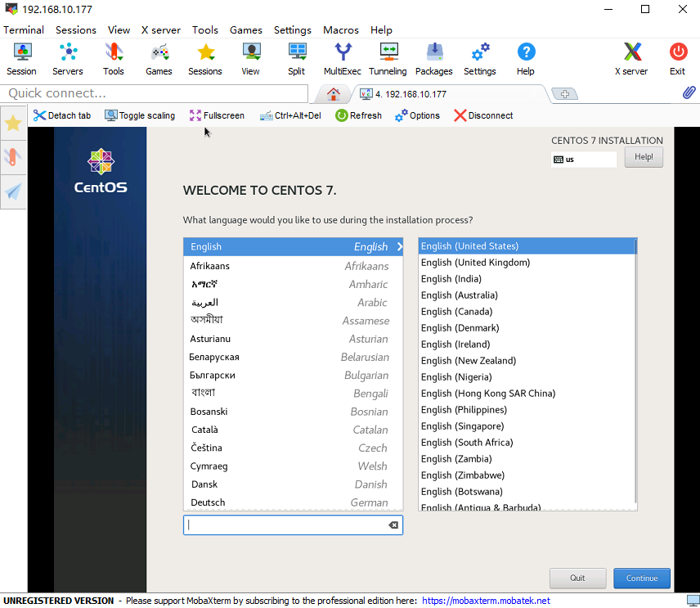Choose English (United Kingdom)
The image size is (700, 608).
point(526,262)
